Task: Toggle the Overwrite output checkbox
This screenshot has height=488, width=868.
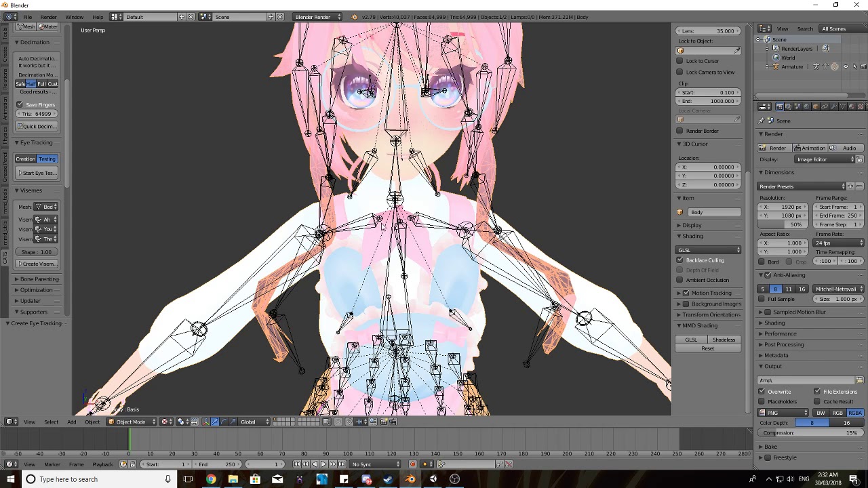Action: [x=762, y=392]
